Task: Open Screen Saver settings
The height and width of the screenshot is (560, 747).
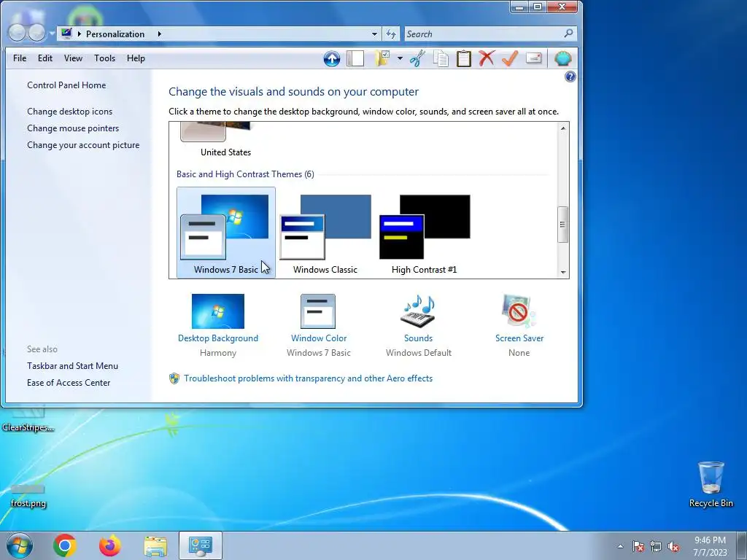Action: pyautogui.click(x=519, y=325)
